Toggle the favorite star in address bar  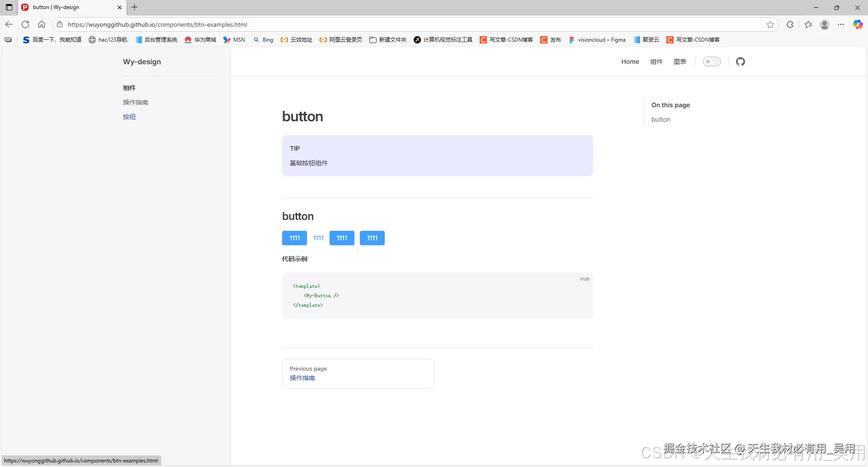(771, 24)
